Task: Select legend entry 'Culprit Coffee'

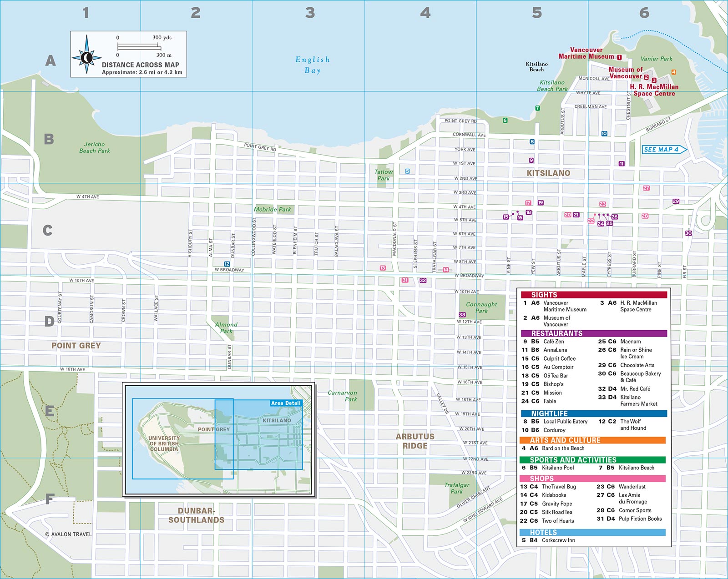Action: click(559, 358)
